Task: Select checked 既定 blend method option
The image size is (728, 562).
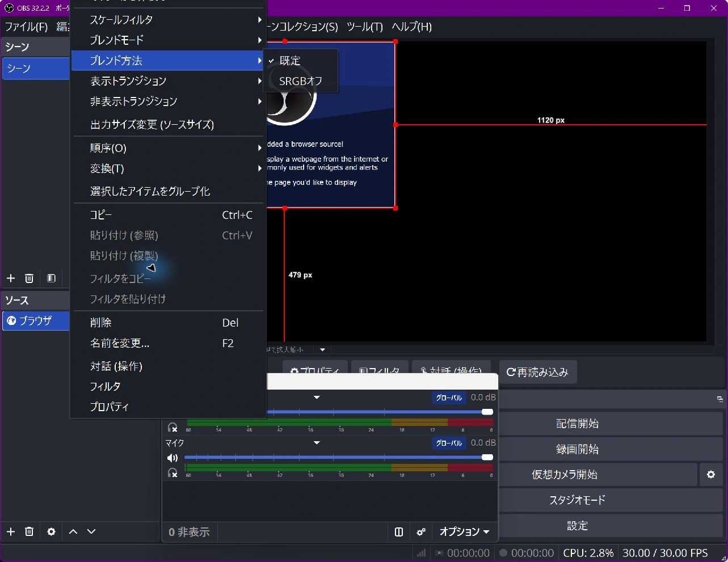Action: (301, 60)
